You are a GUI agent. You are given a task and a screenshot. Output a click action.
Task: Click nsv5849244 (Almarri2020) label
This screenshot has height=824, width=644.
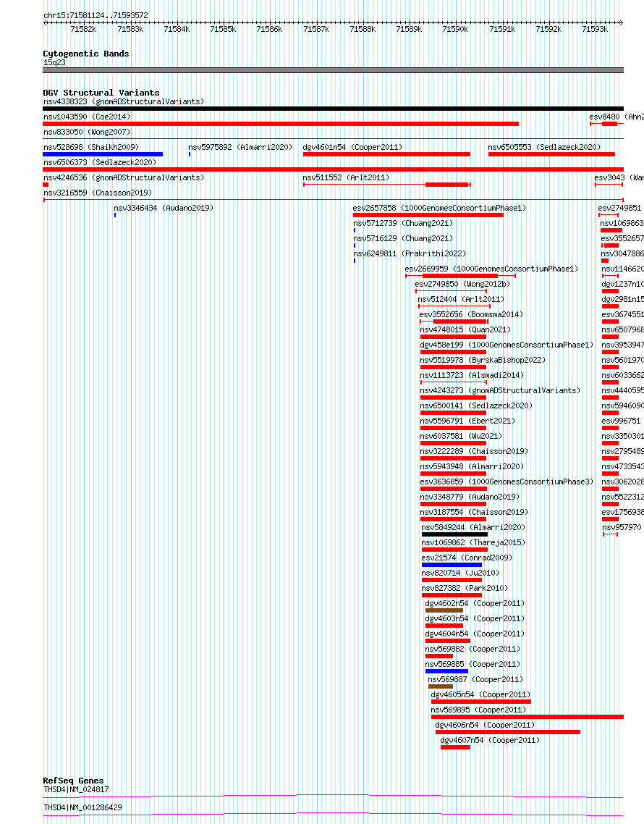coord(473,528)
